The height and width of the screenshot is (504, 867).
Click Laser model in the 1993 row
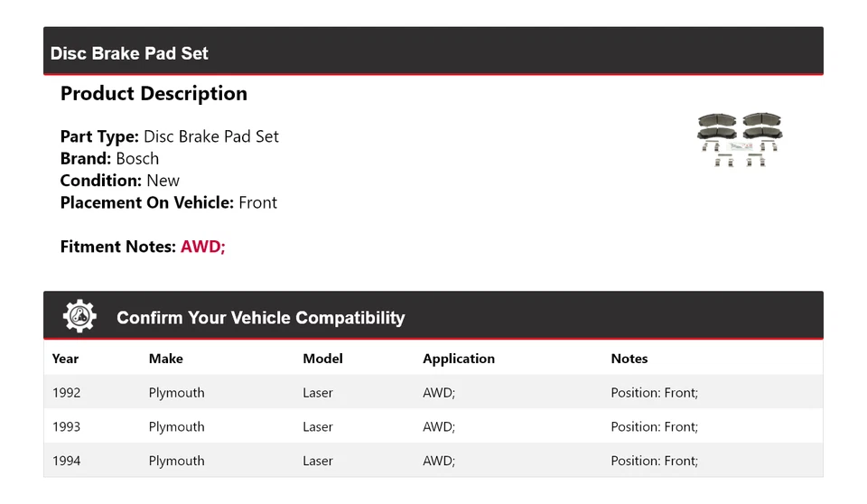(318, 427)
